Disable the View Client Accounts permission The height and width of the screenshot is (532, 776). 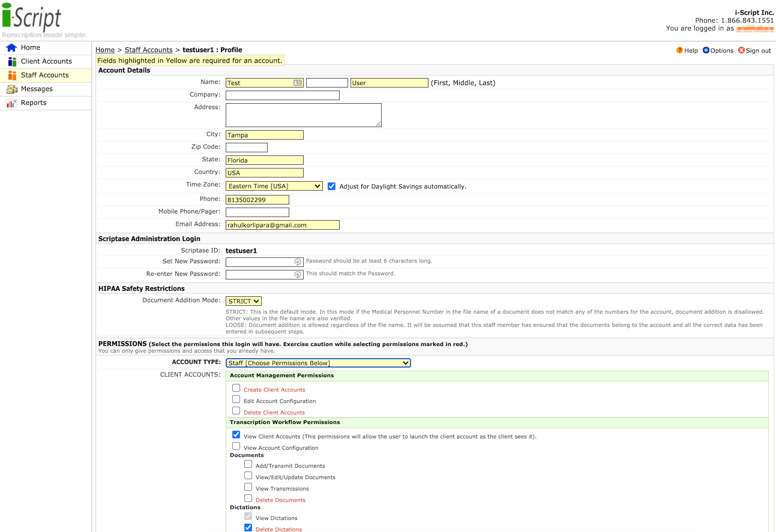236,434
